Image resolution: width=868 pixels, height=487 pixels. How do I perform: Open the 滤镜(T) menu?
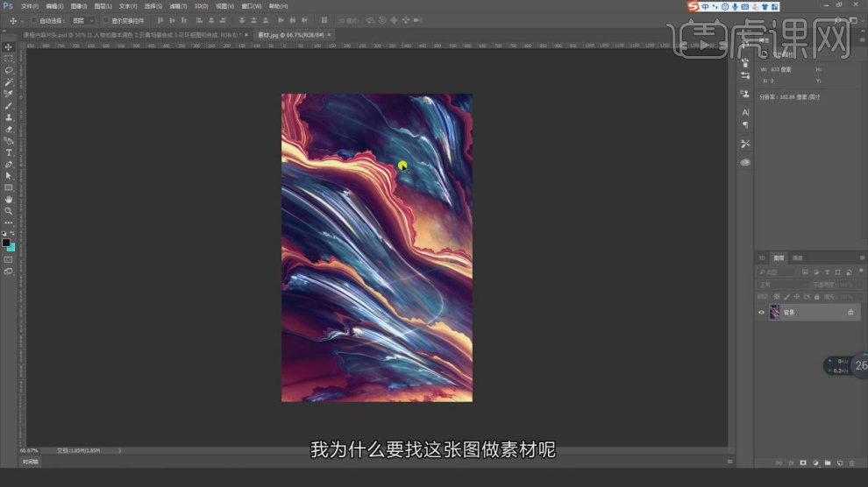178,6
